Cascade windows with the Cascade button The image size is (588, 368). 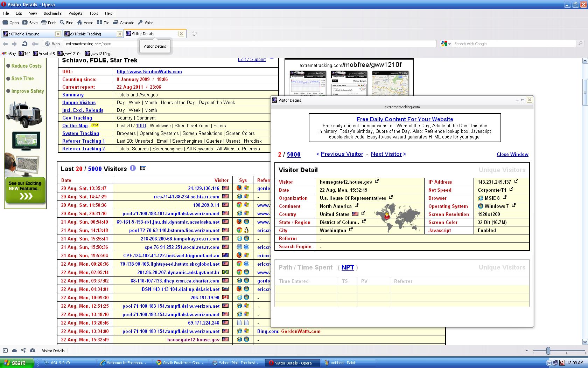pos(124,22)
